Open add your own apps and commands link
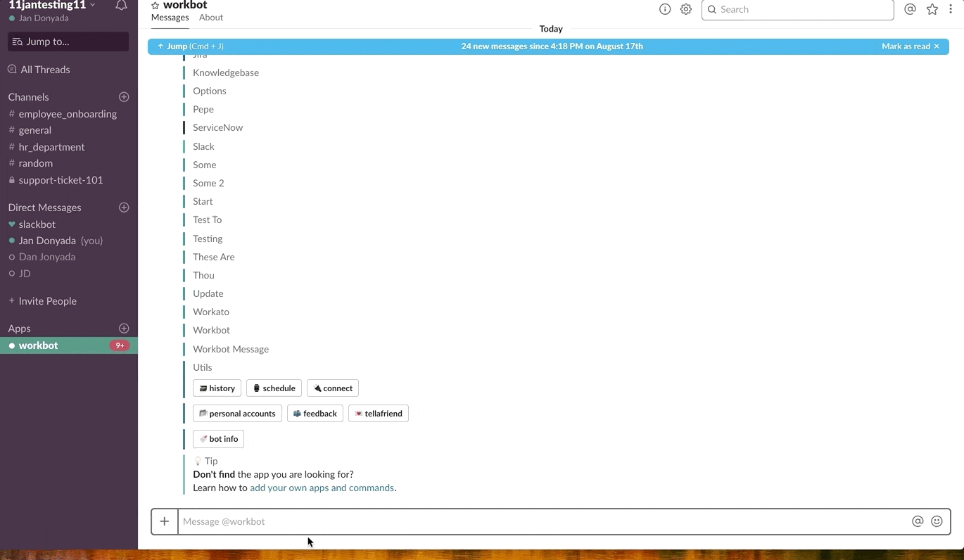The height and width of the screenshot is (560, 964). click(321, 488)
